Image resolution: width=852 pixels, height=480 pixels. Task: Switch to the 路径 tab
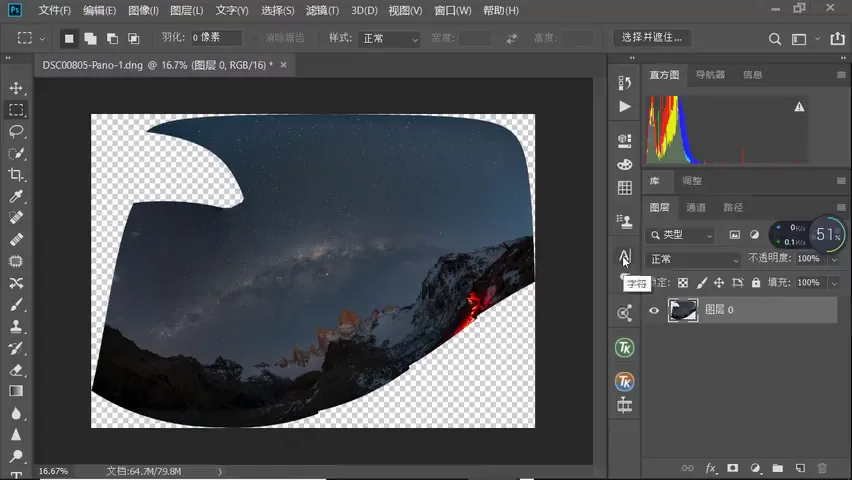point(732,207)
